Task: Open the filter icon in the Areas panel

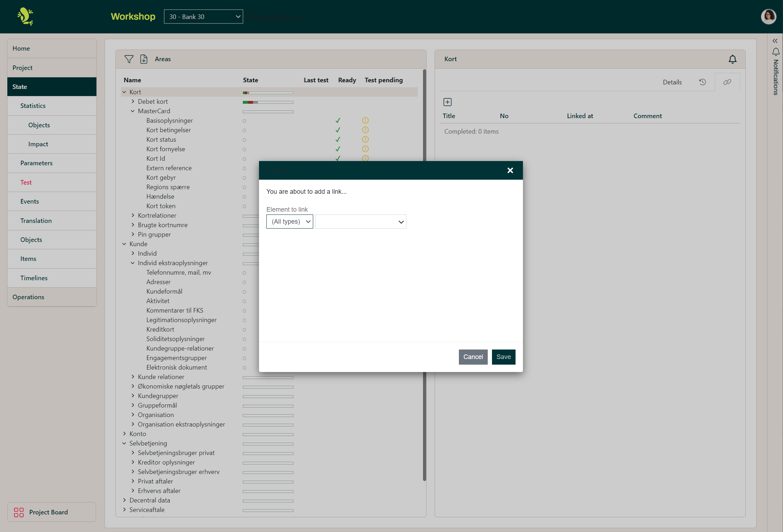Action: coord(129,59)
